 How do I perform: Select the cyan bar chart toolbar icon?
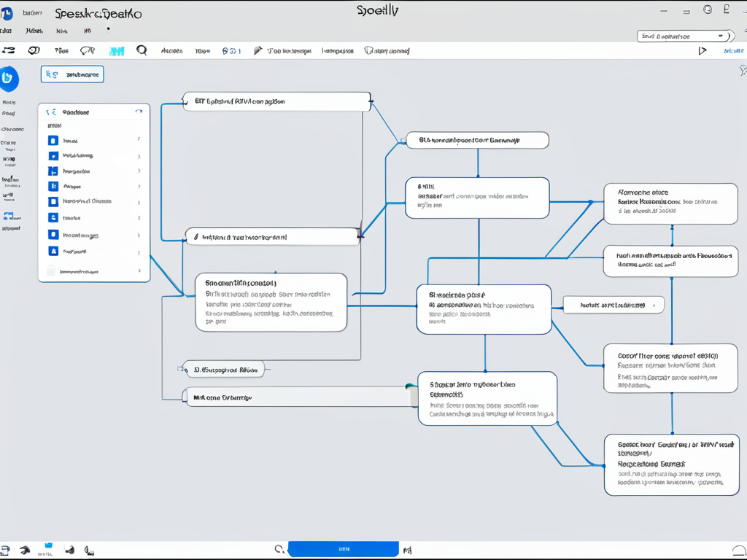point(116,51)
